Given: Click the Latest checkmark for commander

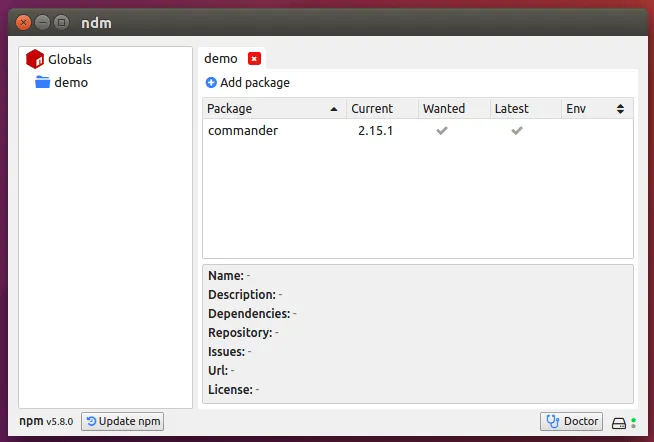Looking at the screenshot, I should pyautogui.click(x=517, y=131).
